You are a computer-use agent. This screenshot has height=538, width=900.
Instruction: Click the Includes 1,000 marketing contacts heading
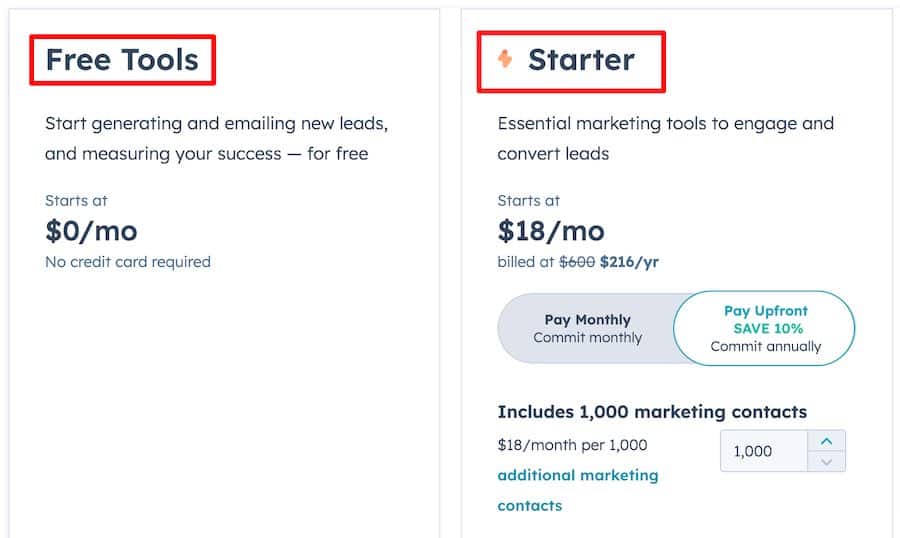(x=652, y=412)
